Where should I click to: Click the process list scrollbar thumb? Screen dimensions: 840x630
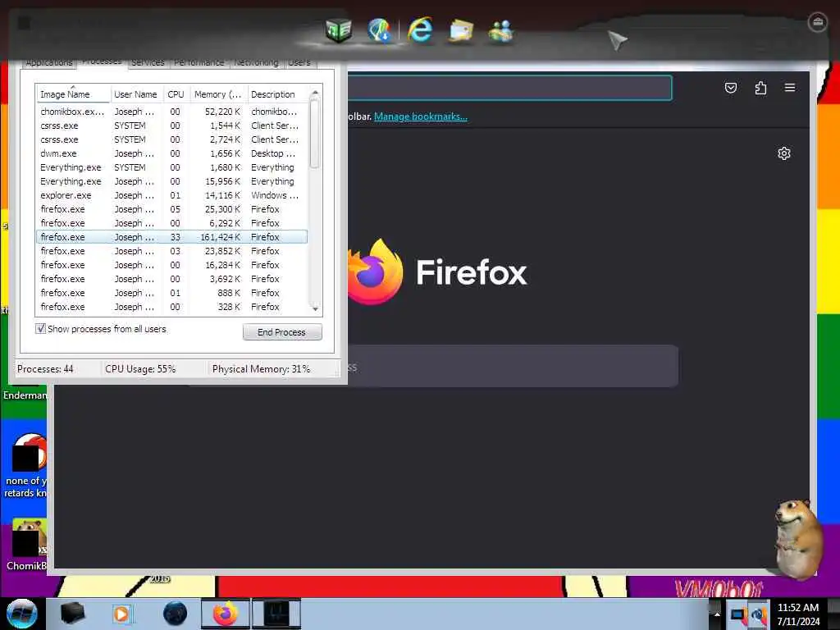[x=315, y=135]
